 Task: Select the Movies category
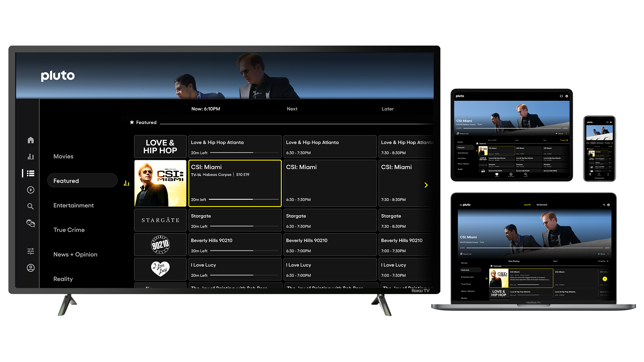[63, 157]
